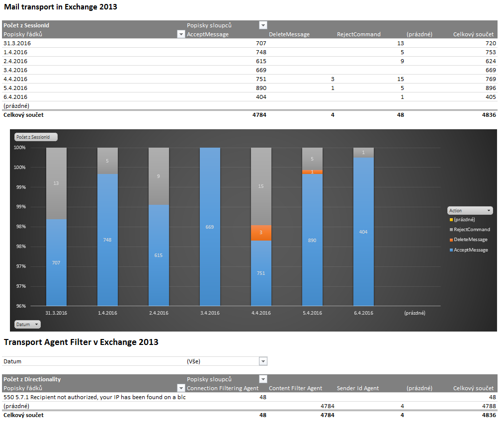Click the 4788 total cell in bottom table
Image resolution: width=504 pixels, height=424 pixels.
[489, 406]
